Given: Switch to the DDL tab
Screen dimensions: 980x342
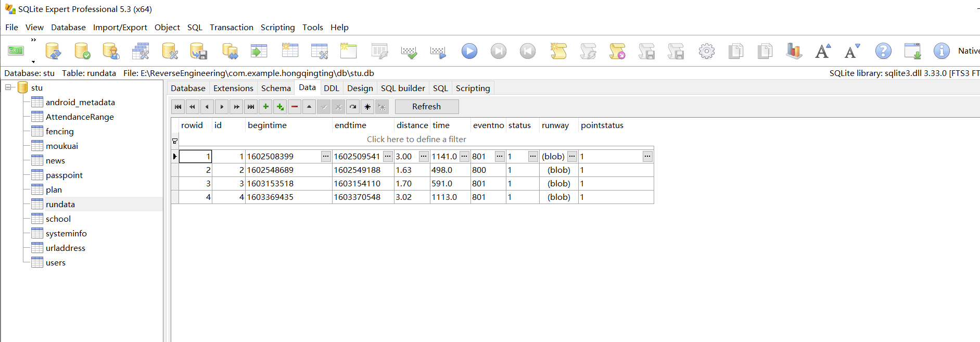Looking at the screenshot, I should [x=331, y=88].
